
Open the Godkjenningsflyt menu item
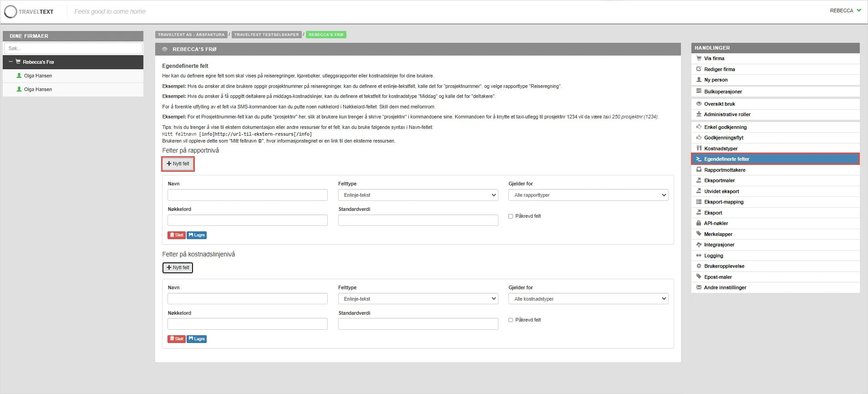pyautogui.click(x=723, y=138)
